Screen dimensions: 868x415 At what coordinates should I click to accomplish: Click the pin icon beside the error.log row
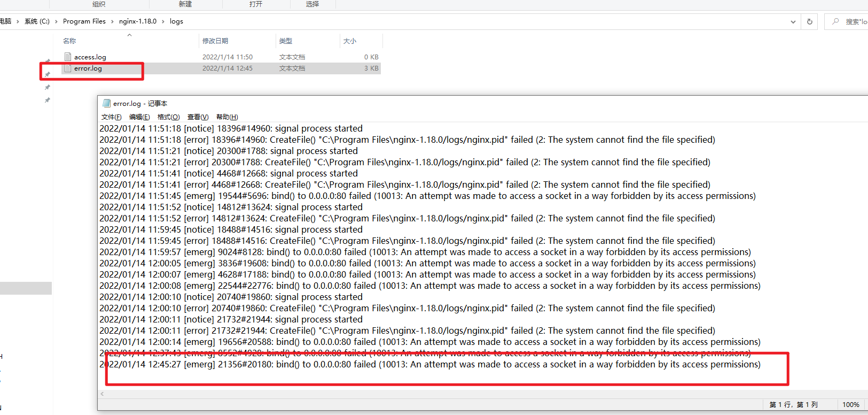(48, 74)
